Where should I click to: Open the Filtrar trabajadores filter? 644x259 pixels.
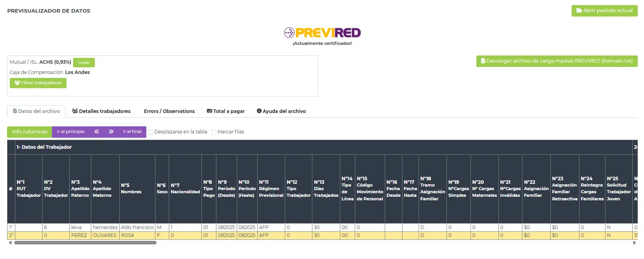[38, 83]
